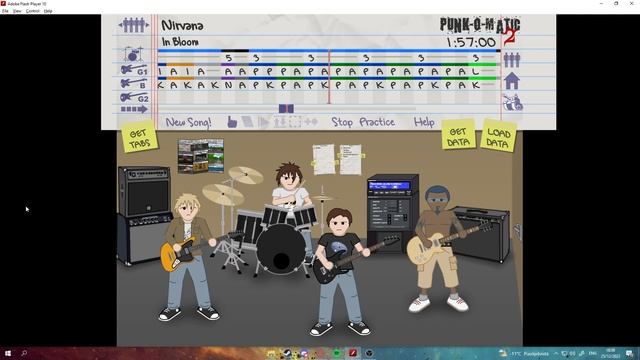Viewport: 640px width, 360px height.
Task: Open the Flash Player Help menu
Action: click(48, 11)
